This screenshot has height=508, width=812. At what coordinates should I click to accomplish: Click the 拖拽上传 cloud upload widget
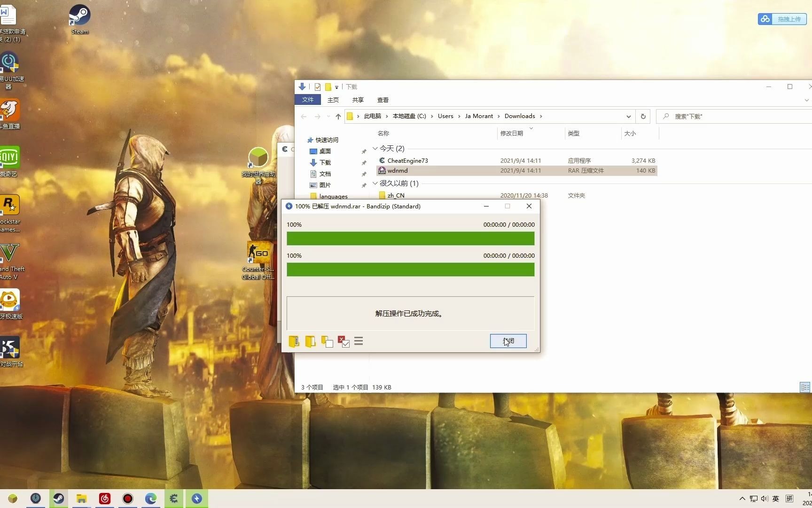782,19
